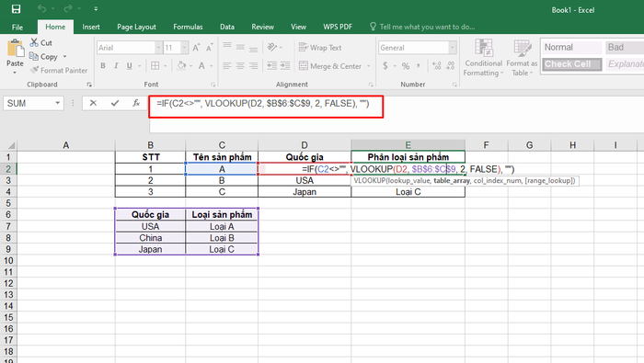
Task: Open Customize Quick Access Toolbar arrow
Action: (96, 8)
